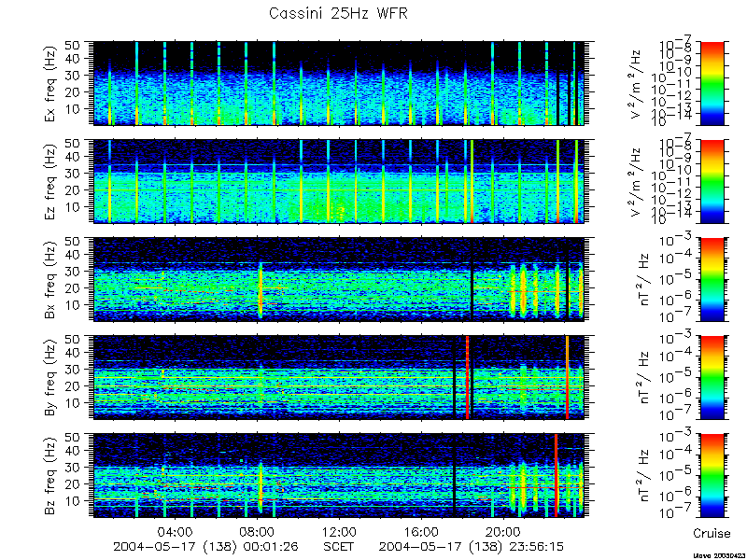The height and width of the screenshot is (560, 747).
Task: Select the By spectrogram panel
Action: pyautogui.click(x=339, y=377)
